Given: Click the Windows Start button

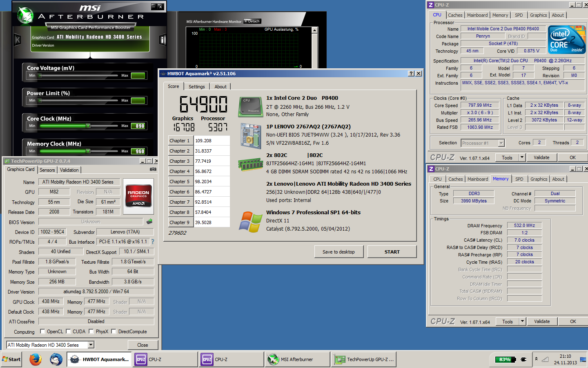Looking at the screenshot, I should pos(11,359).
